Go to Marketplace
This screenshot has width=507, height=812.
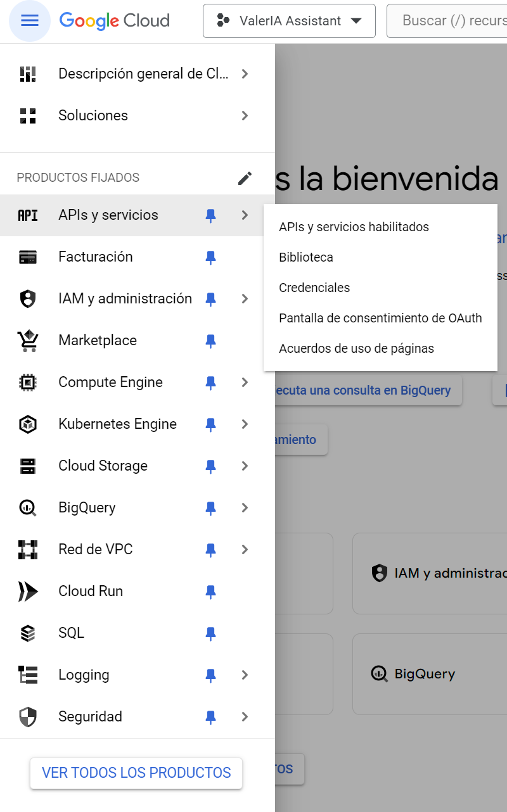pos(138,341)
